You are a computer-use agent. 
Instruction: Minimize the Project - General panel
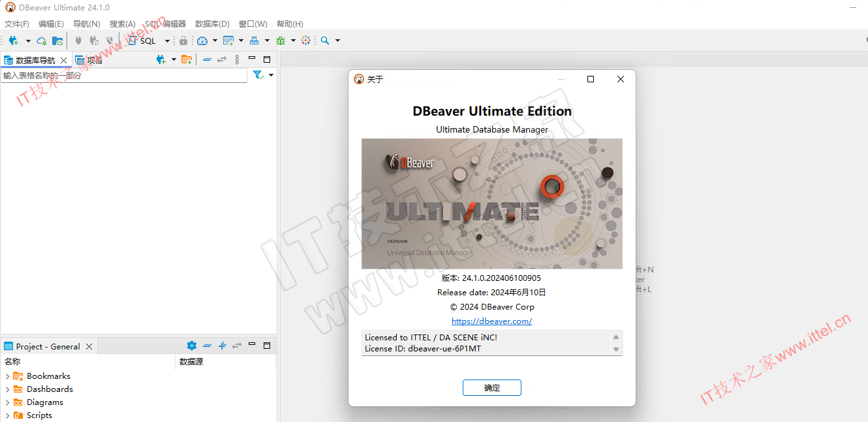pyautogui.click(x=252, y=345)
